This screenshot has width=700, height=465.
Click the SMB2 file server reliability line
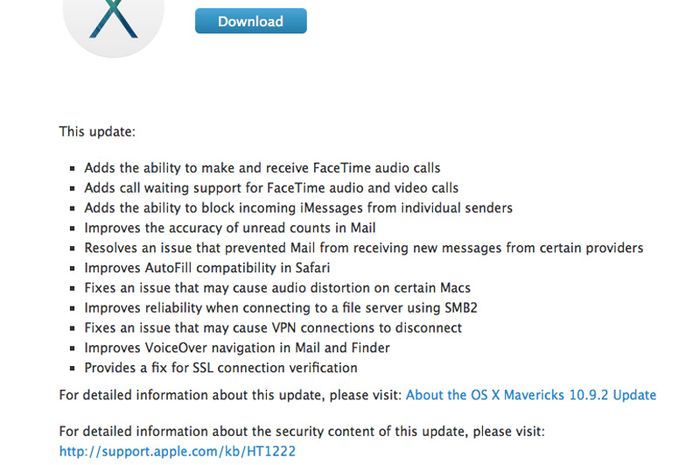[281, 308]
